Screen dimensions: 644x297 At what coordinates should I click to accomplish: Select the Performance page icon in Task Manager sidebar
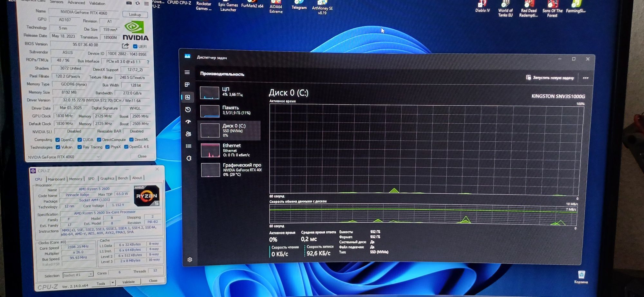coord(188,97)
